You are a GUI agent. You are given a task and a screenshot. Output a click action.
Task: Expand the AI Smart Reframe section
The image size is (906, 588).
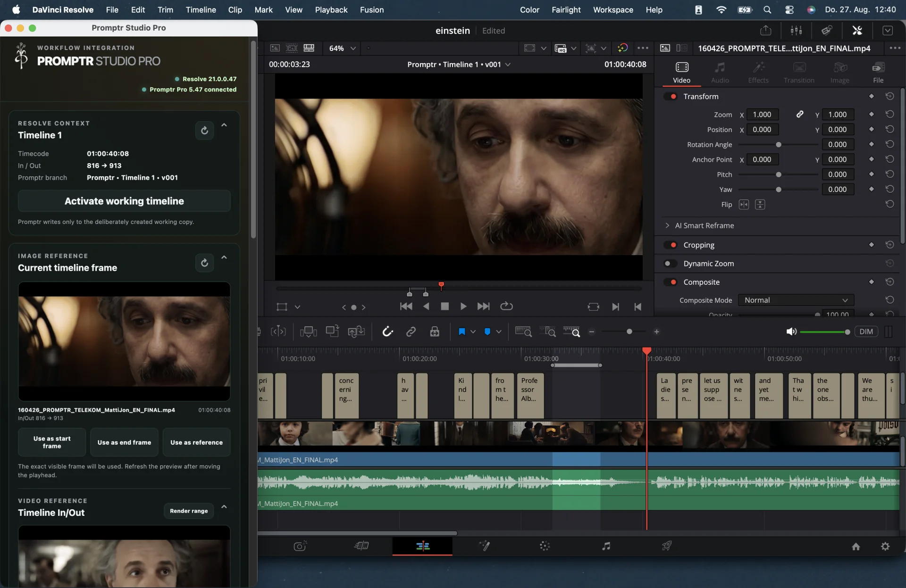667,226
